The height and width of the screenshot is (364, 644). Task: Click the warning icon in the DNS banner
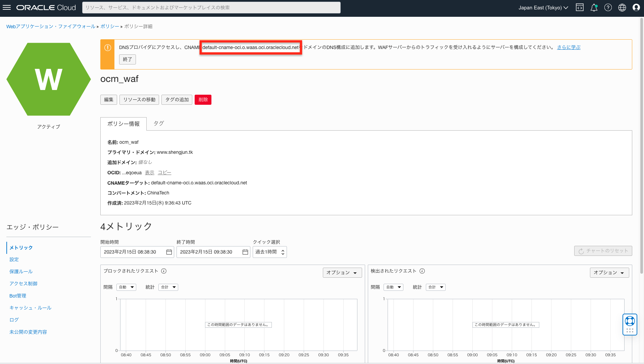click(x=108, y=48)
